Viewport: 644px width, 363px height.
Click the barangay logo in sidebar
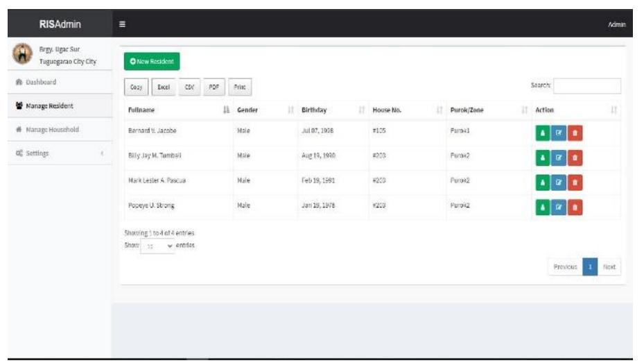point(24,54)
